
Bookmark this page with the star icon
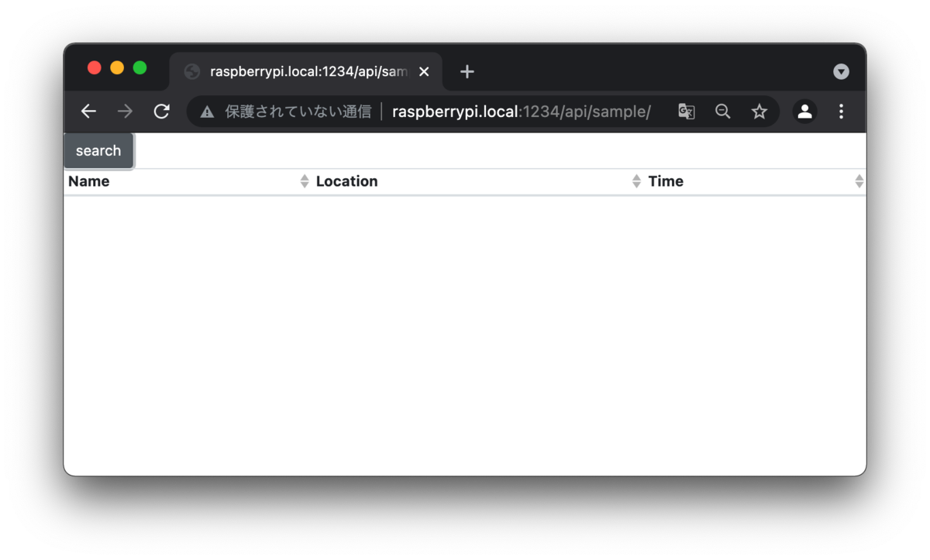coord(759,112)
